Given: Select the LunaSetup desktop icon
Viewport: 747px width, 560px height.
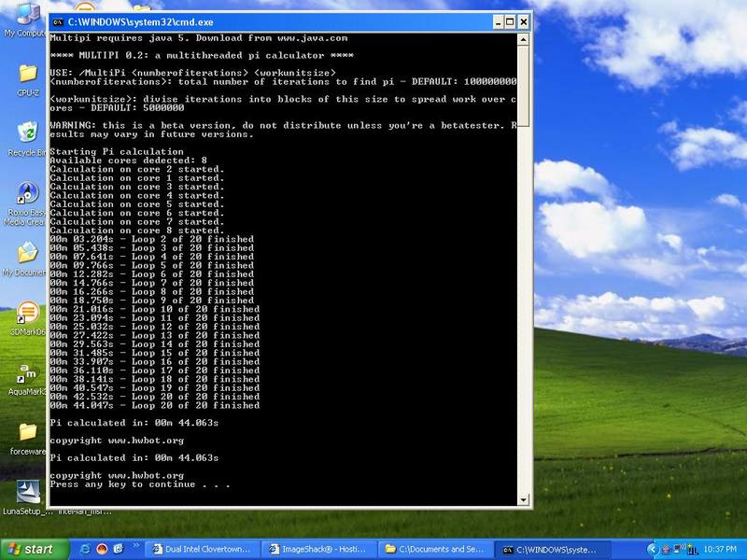Looking at the screenshot, I should [x=28, y=497].
